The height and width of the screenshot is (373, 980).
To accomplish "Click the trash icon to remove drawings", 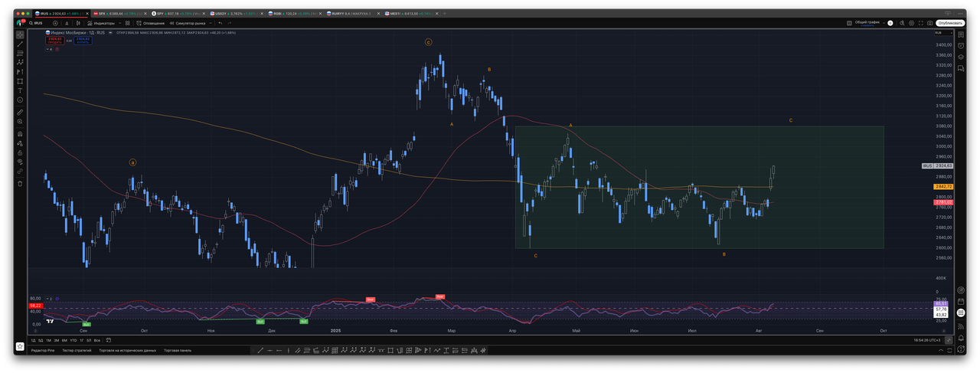I will (x=20, y=183).
